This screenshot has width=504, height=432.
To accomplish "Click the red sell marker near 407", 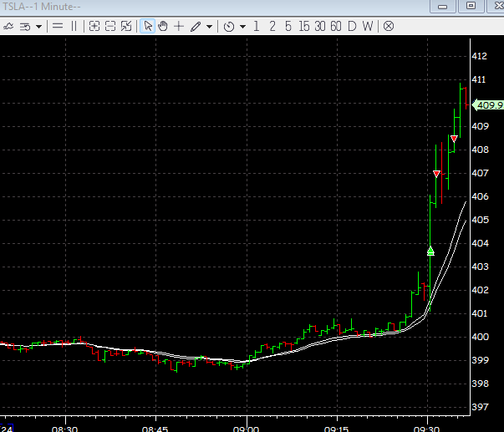I will click(x=436, y=174).
